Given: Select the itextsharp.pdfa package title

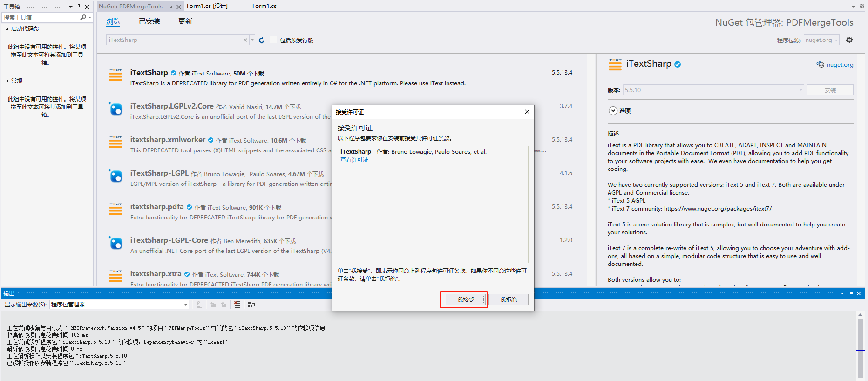Looking at the screenshot, I should click(x=157, y=207).
